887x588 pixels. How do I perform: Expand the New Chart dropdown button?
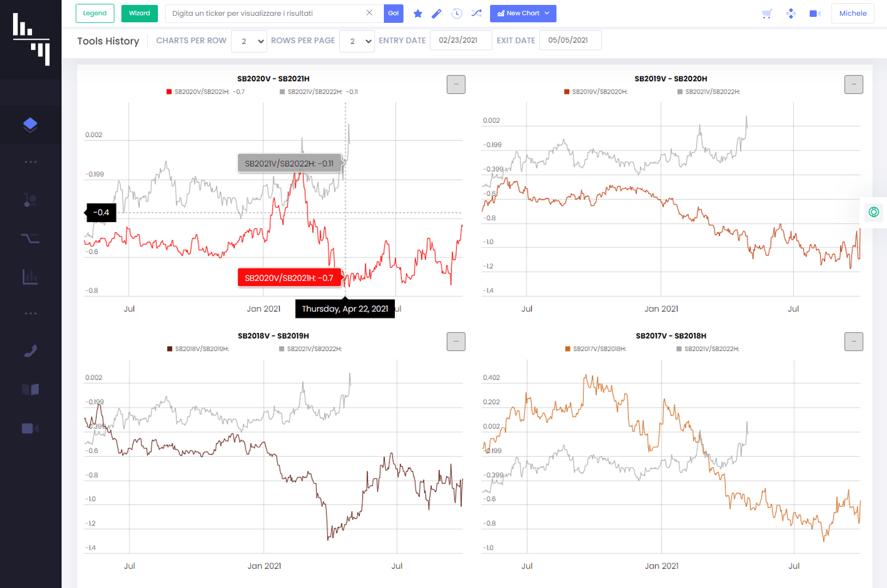(523, 14)
